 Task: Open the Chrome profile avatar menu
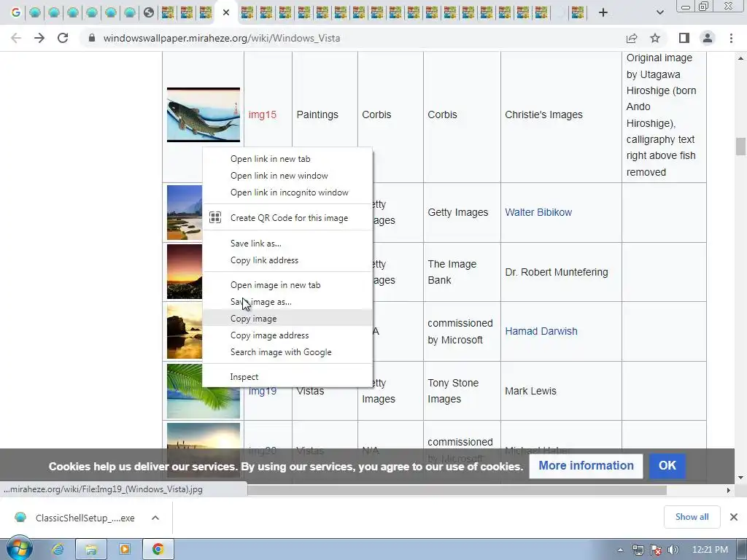point(708,38)
